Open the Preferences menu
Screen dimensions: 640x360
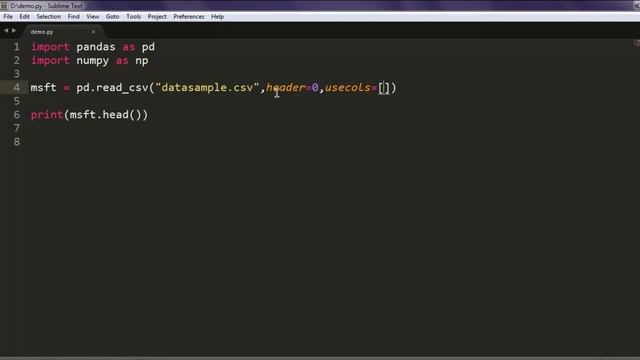click(189, 17)
